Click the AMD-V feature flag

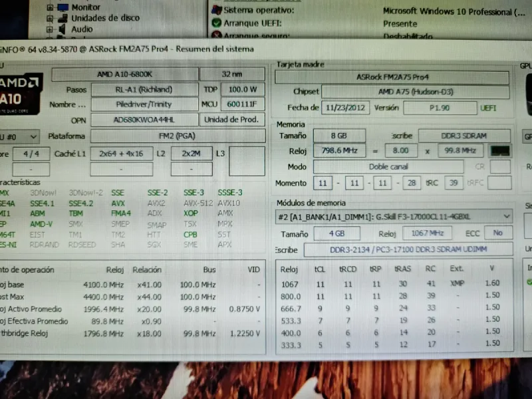point(41,224)
